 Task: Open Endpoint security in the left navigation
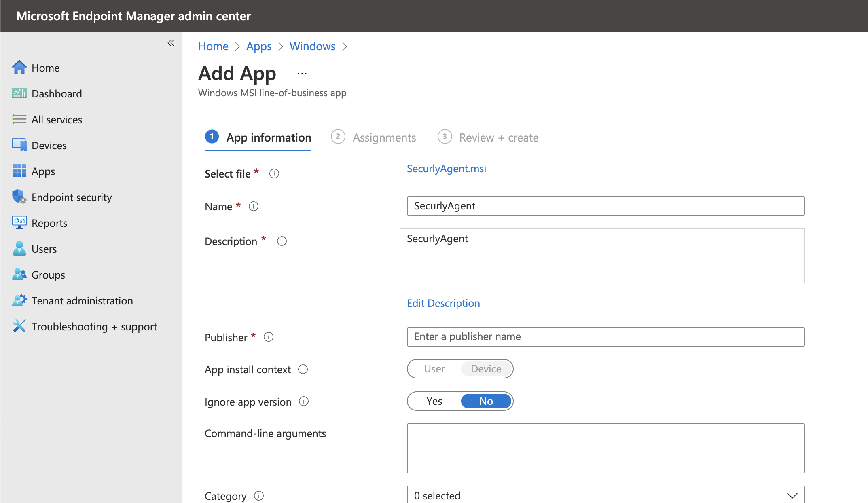click(72, 197)
